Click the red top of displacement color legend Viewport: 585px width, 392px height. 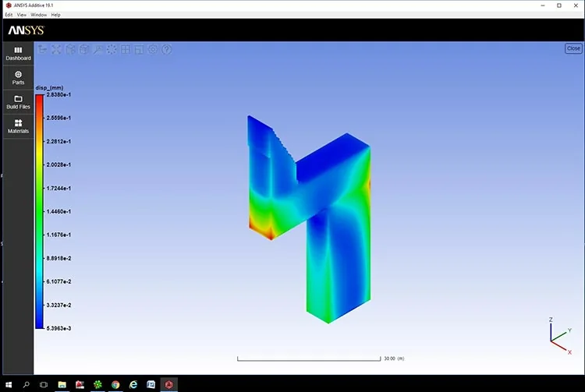(x=39, y=99)
